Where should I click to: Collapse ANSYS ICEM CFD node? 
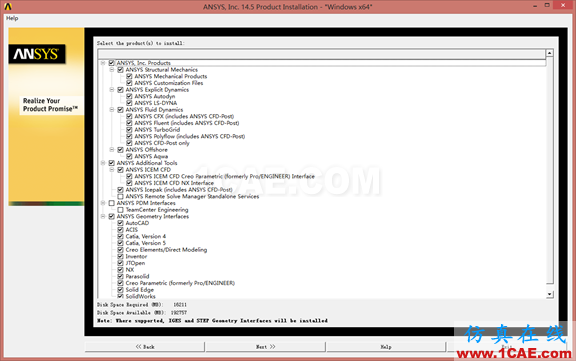click(112, 170)
